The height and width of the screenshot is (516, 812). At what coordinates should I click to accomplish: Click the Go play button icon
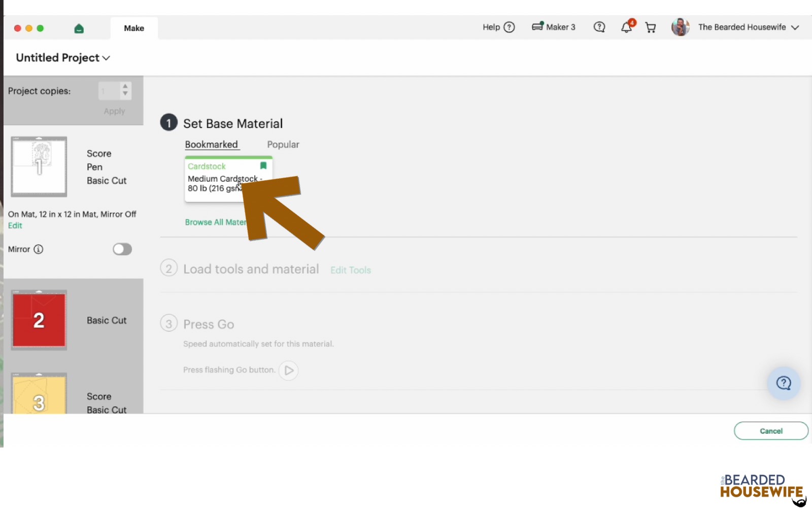coord(288,370)
